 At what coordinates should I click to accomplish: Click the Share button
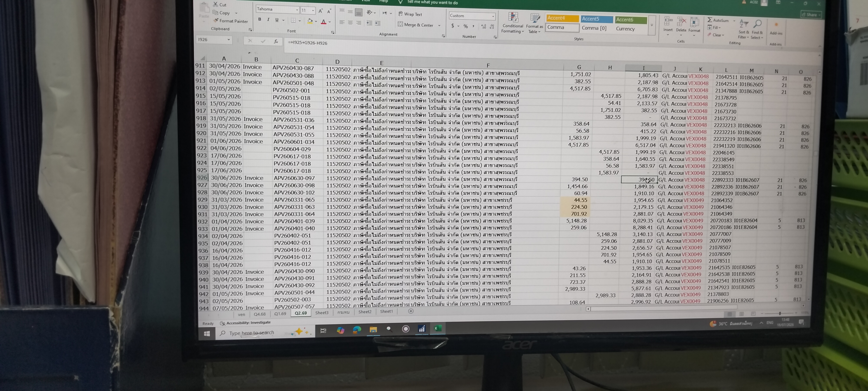coord(811,15)
